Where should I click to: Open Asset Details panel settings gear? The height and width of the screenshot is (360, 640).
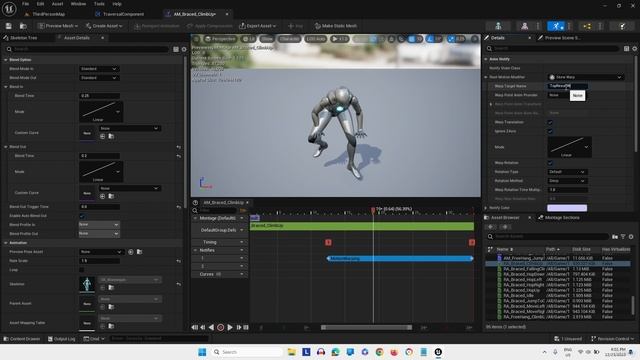(184, 49)
